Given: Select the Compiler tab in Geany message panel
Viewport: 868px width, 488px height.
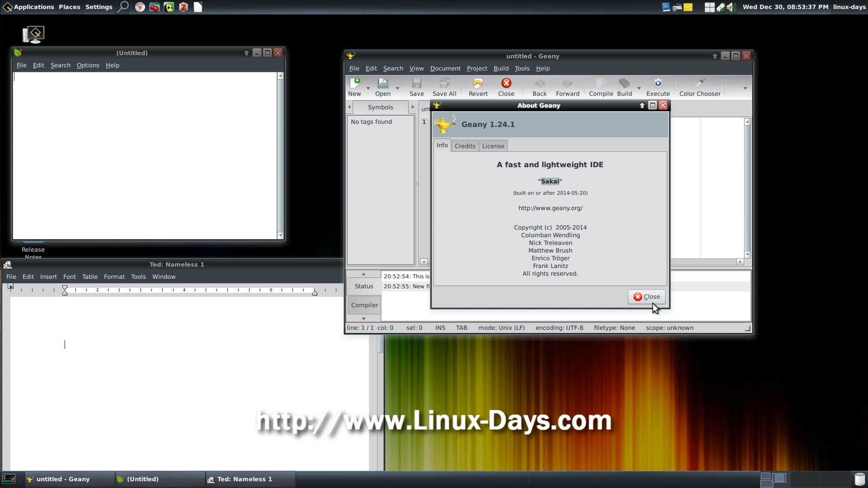Looking at the screenshot, I should pos(364,305).
